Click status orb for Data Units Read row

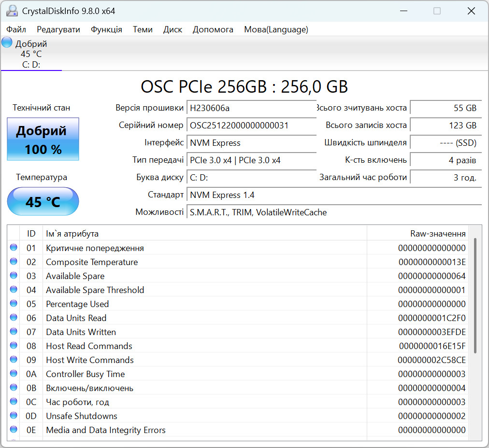[x=14, y=318]
